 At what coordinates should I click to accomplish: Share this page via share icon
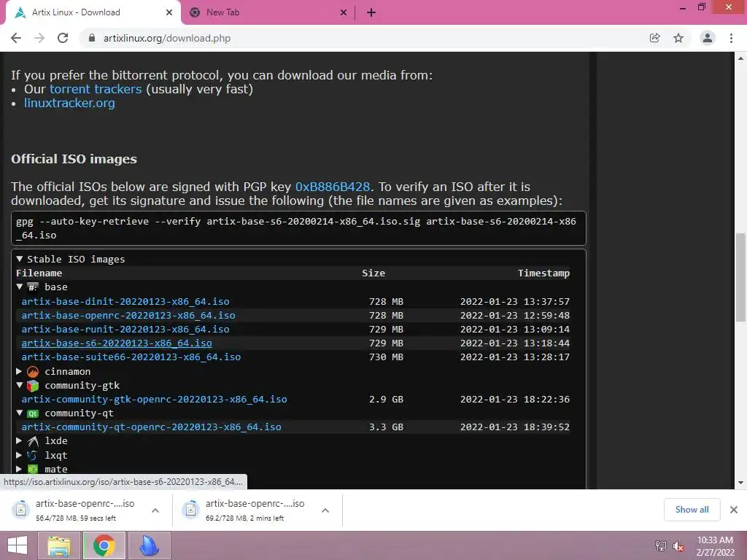(x=654, y=38)
